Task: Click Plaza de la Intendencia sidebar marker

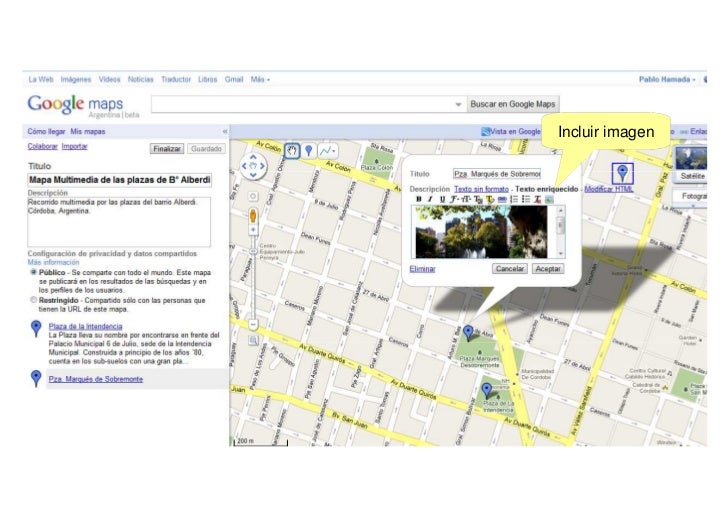Action: point(36,328)
